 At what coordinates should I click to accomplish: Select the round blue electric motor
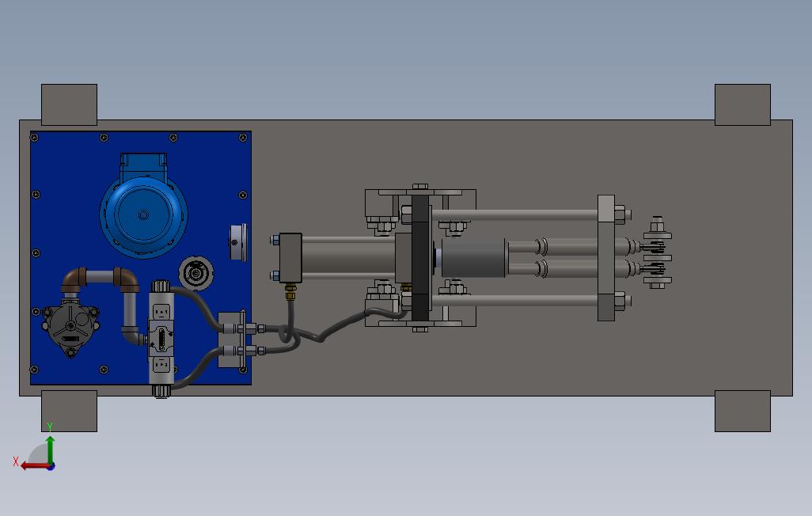click(143, 214)
